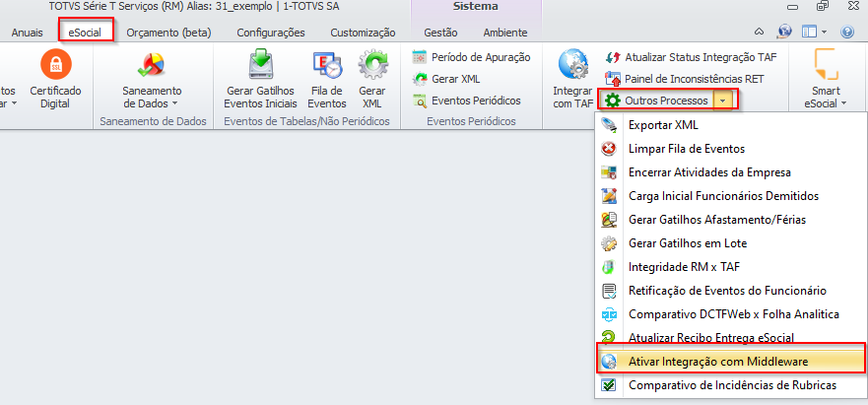
Task: Click the Integridade RM x TAF icon
Action: [609, 266]
